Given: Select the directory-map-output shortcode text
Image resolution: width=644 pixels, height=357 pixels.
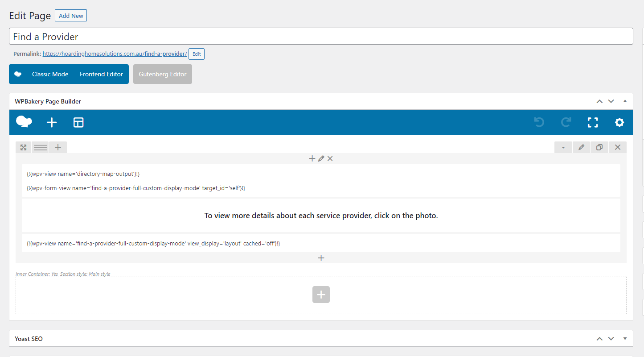Looking at the screenshot, I should 83,174.
